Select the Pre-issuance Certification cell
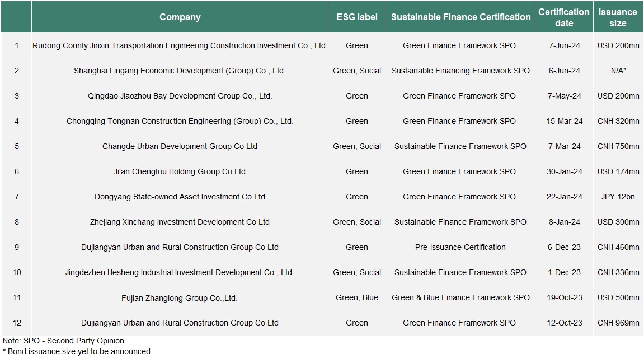Screen dimensions: 644x358 pos(460,247)
